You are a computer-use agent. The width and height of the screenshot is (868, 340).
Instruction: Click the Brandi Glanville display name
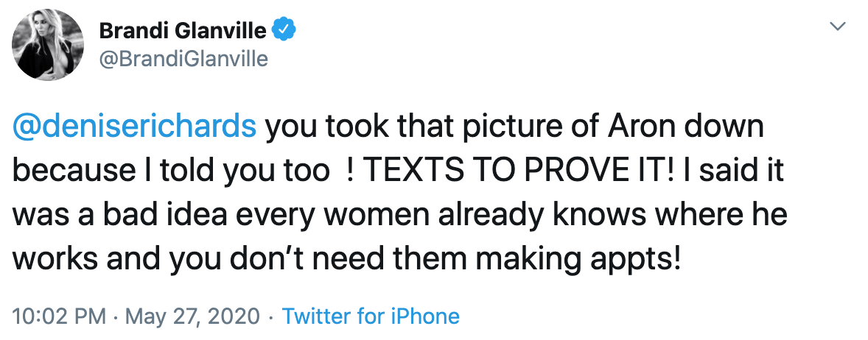[183, 29]
